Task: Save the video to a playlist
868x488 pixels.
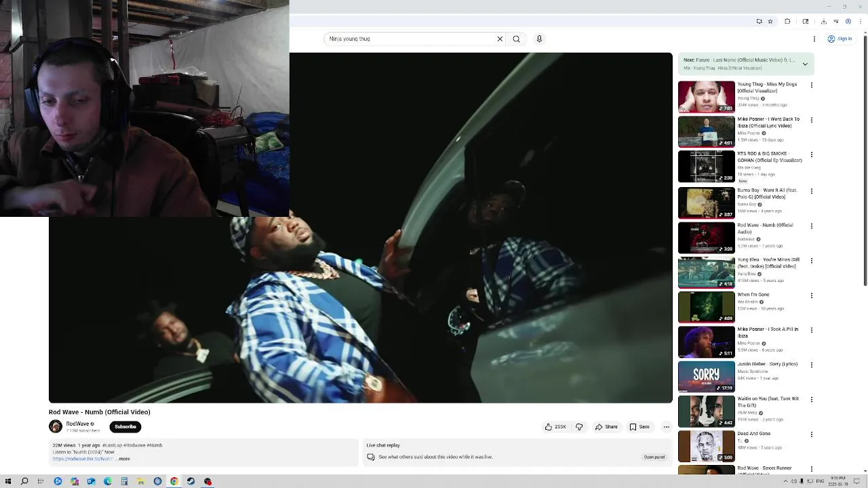Action: click(x=639, y=427)
